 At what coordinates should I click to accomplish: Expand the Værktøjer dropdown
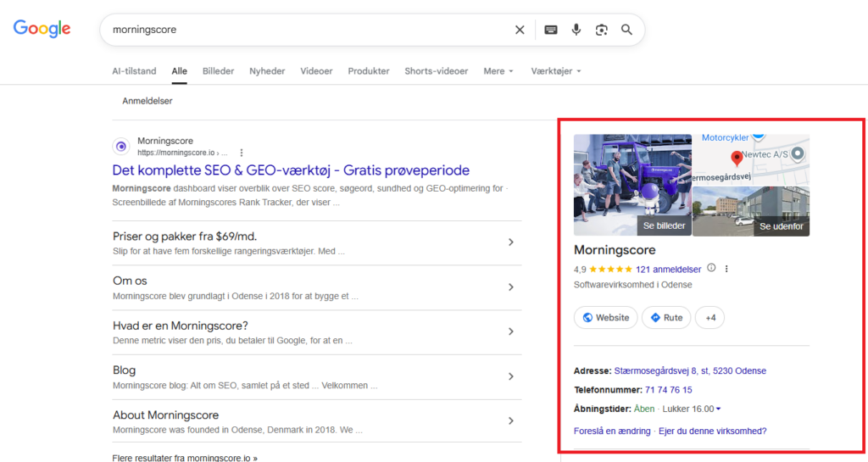click(x=556, y=71)
